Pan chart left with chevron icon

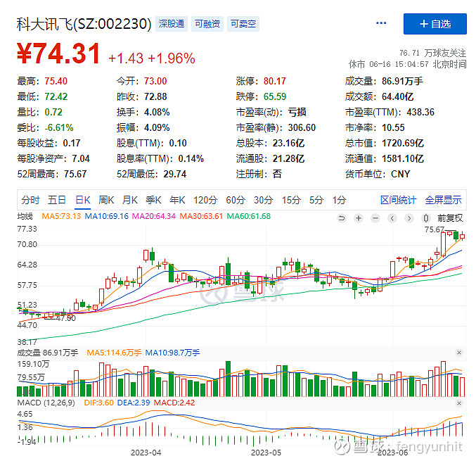392,218
